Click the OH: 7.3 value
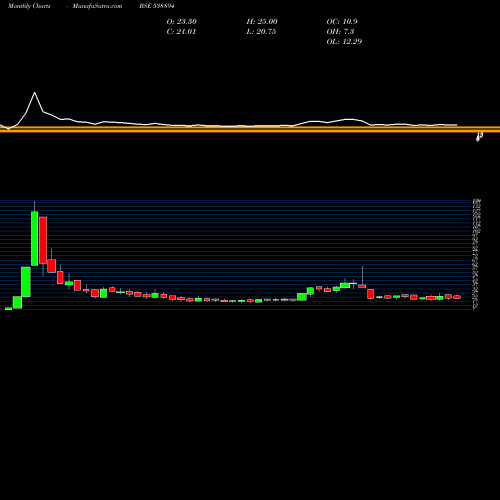The image size is (500, 500). pyautogui.click(x=340, y=32)
